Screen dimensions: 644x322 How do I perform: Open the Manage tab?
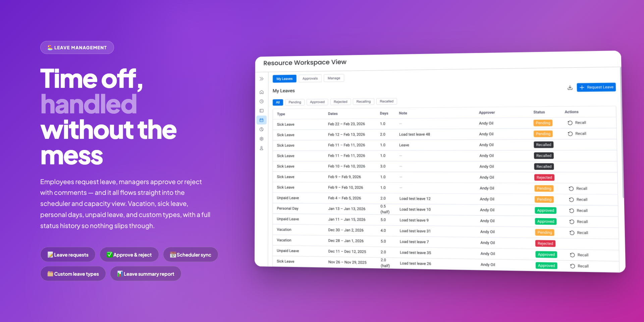(334, 78)
